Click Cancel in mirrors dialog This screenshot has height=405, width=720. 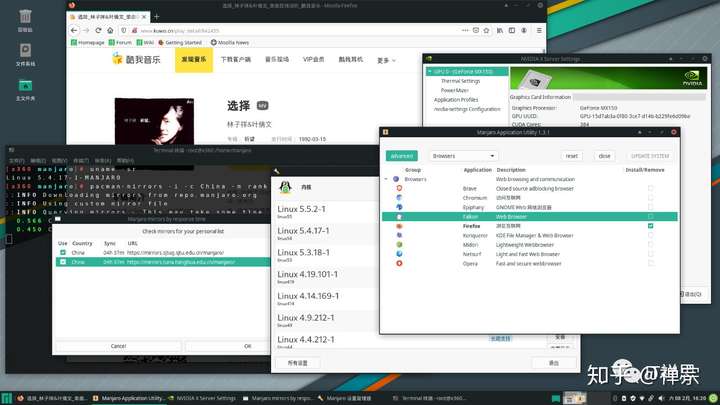click(x=118, y=346)
